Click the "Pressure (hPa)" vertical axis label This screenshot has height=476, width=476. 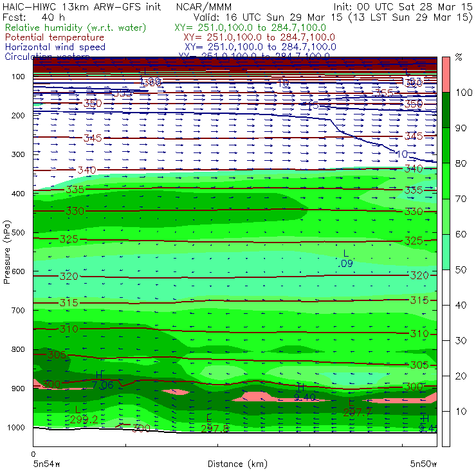pyautogui.click(x=6, y=252)
